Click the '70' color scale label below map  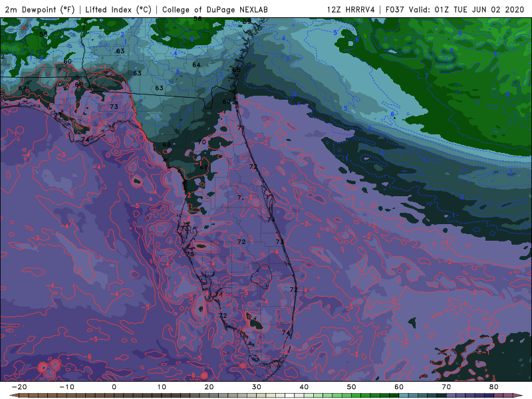[446, 387]
